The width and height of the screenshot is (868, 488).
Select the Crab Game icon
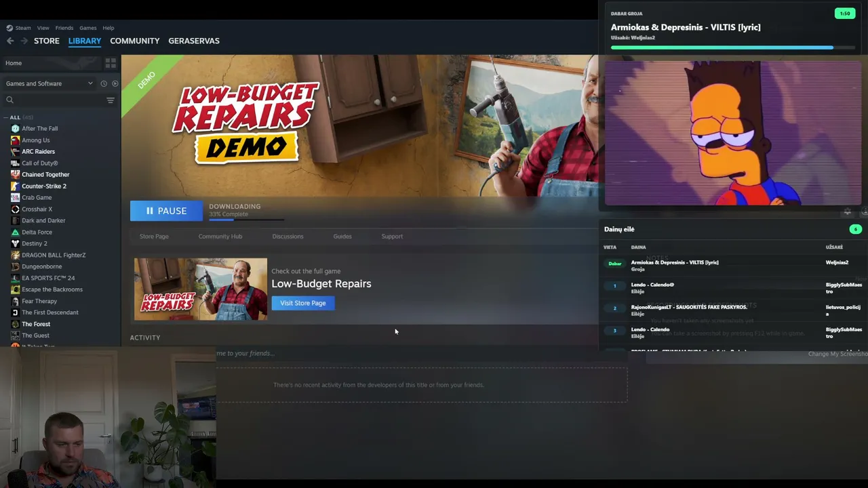[x=15, y=198]
